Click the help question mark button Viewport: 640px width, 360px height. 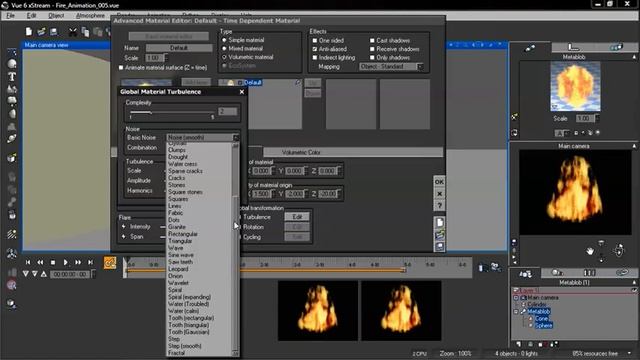click(x=439, y=205)
